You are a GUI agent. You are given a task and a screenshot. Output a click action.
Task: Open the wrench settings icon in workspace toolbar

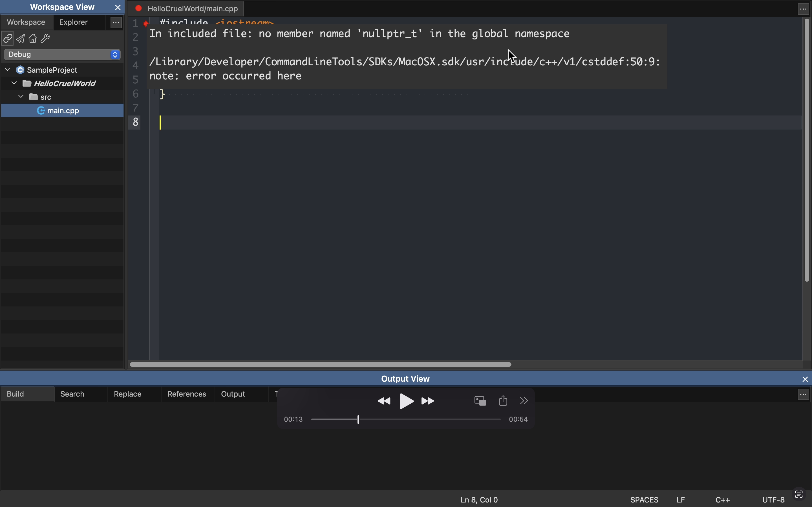(x=46, y=39)
